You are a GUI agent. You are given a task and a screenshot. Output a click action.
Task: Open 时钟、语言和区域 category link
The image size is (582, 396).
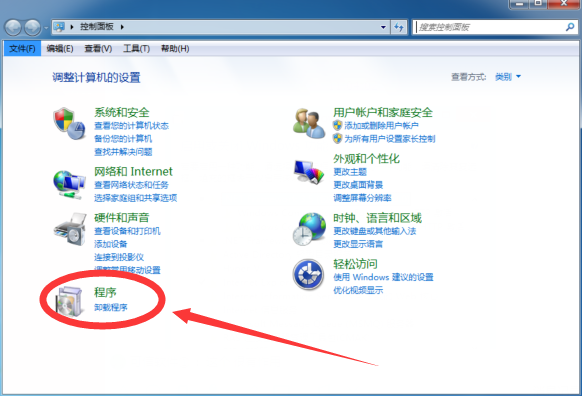(x=377, y=218)
